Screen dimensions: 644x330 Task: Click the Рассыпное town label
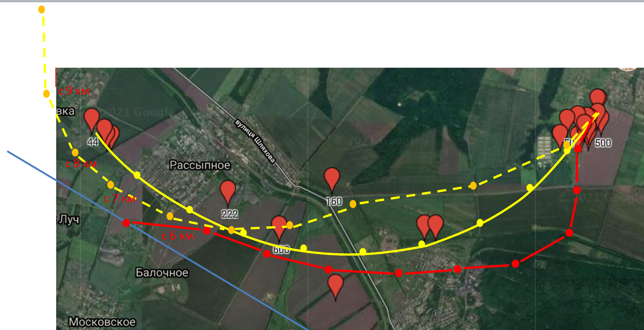point(200,165)
